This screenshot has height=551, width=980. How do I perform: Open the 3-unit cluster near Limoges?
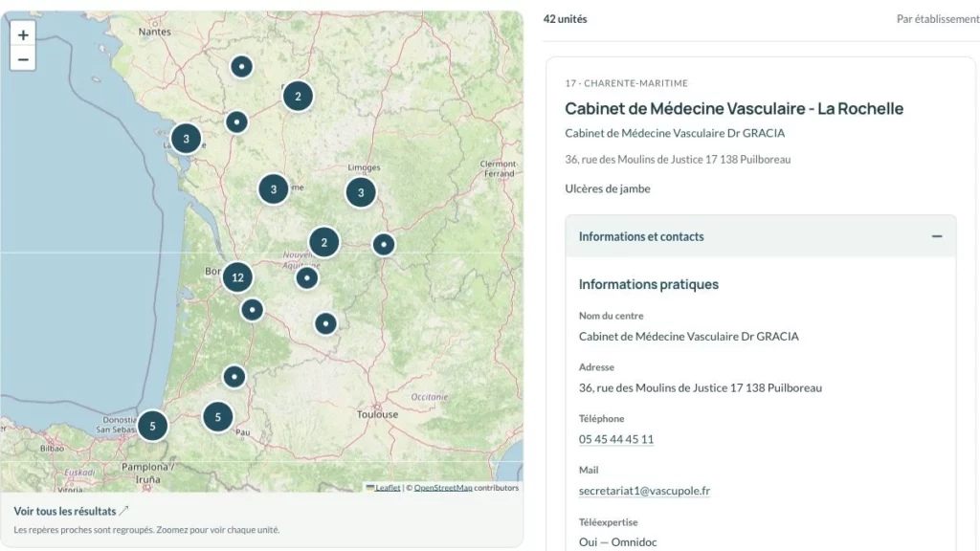361,192
